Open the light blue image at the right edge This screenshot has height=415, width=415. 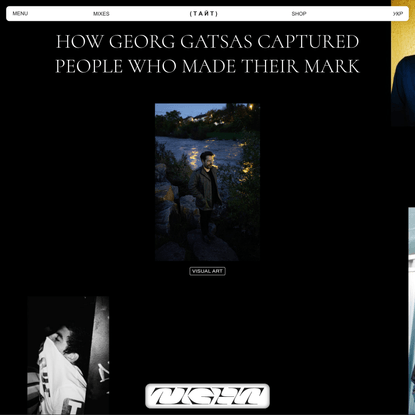[x=412, y=311]
